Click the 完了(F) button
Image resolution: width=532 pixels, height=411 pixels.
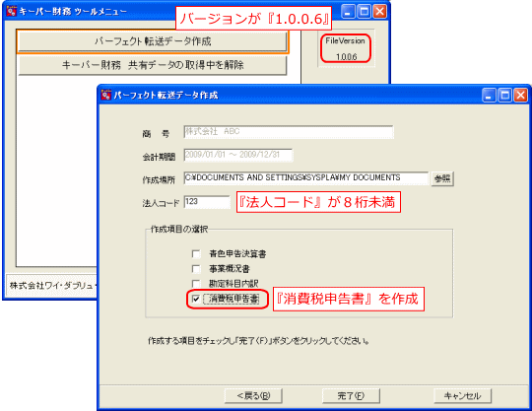click(x=351, y=396)
